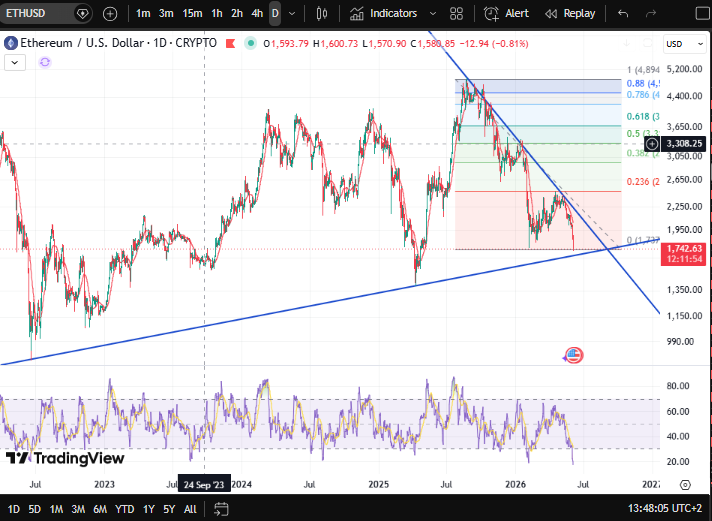
Task: Start bar Replay mode
Action: [570, 14]
